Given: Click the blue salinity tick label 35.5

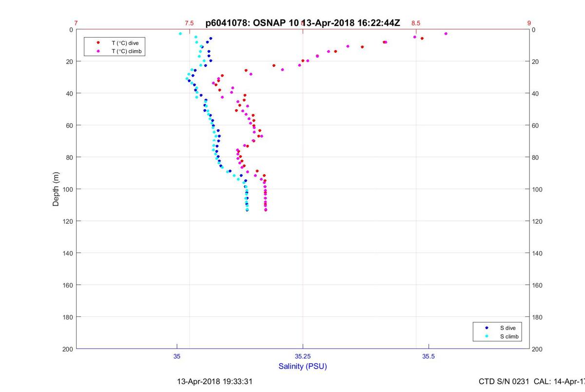Looking at the screenshot, I should pos(429,356).
